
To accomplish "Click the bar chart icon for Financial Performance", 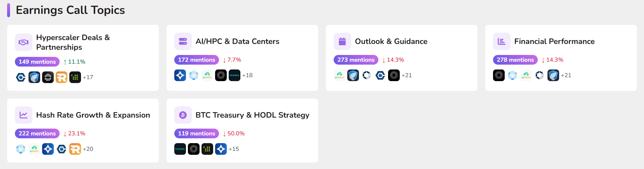I will pyautogui.click(x=502, y=41).
